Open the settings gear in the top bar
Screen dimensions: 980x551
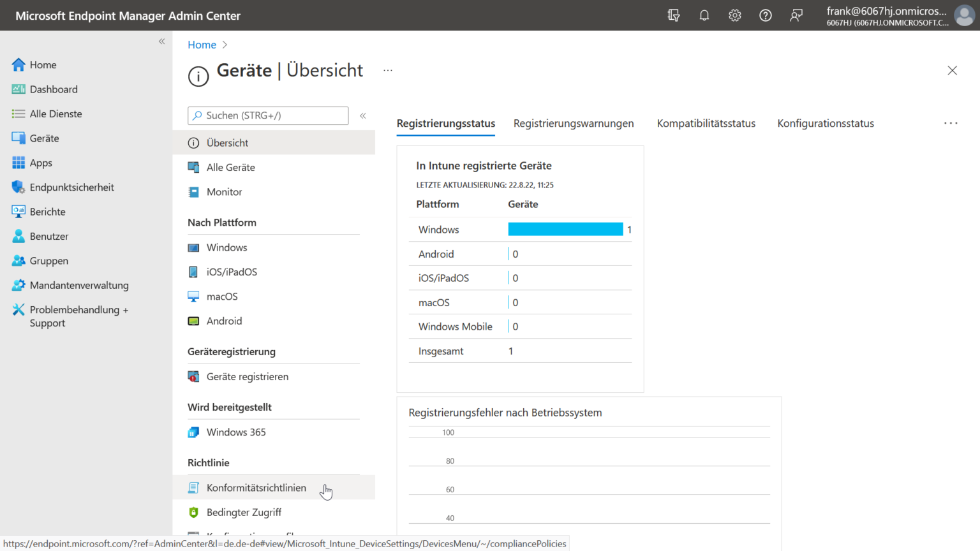tap(734, 15)
